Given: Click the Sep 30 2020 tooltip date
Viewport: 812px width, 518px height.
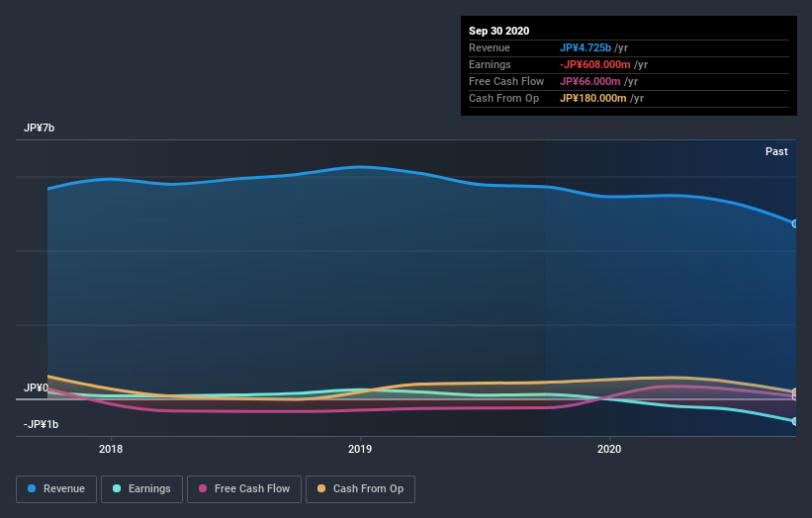Looking at the screenshot, I should (x=498, y=31).
